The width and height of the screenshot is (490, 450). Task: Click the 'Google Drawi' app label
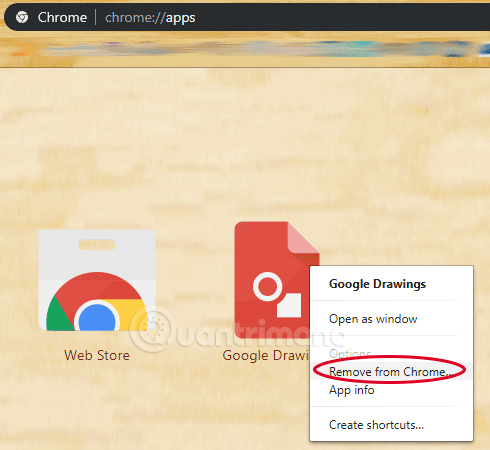(266, 356)
